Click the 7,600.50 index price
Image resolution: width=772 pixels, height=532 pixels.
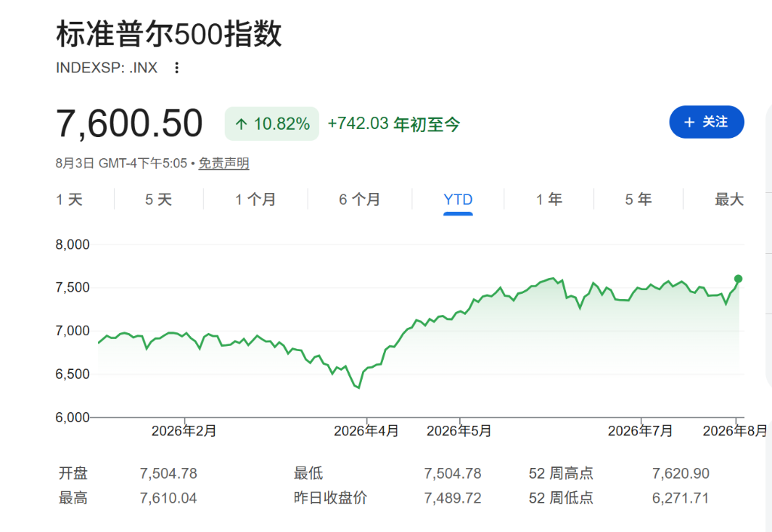130,123
